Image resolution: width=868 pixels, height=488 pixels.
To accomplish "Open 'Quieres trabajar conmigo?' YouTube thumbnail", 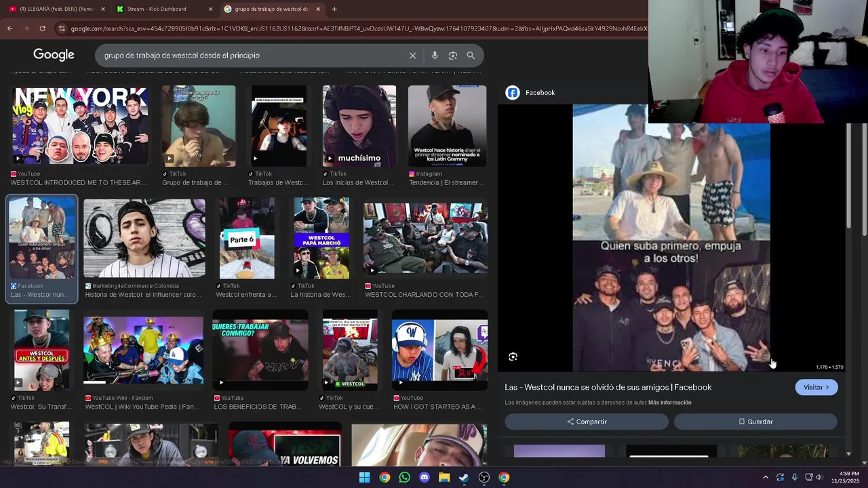I will (x=260, y=350).
